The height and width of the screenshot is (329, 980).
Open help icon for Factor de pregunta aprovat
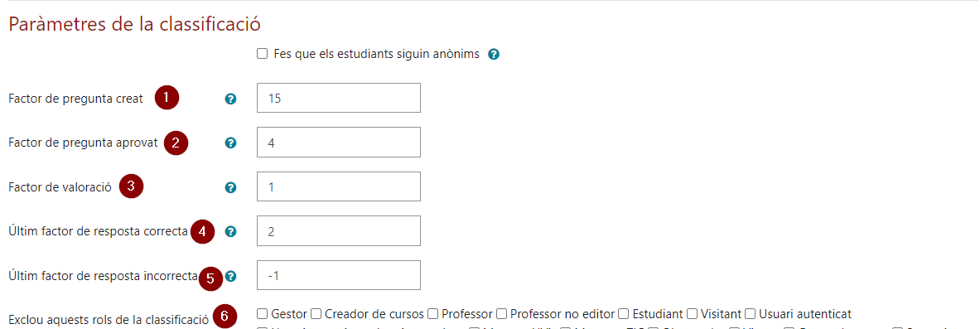click(230, 143)
